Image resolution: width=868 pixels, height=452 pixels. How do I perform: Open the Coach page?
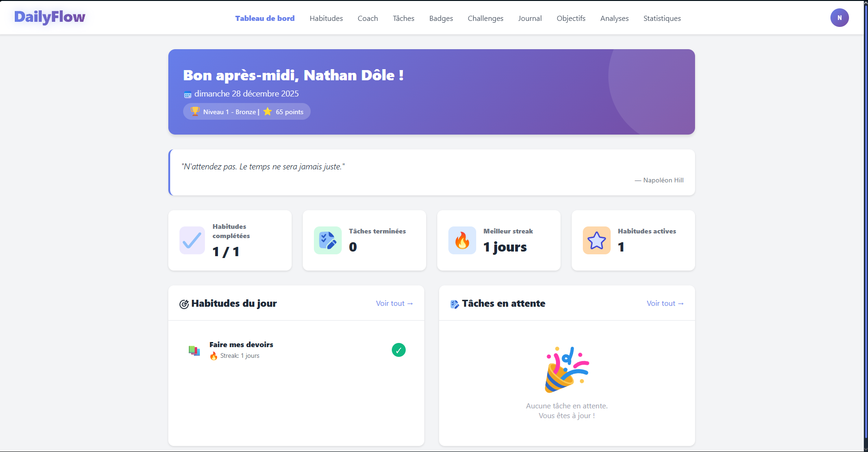pyautogui.click(x=367, y=18)
